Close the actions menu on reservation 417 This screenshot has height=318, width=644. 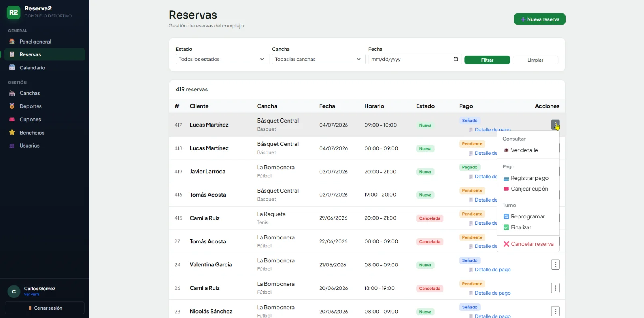555,125
